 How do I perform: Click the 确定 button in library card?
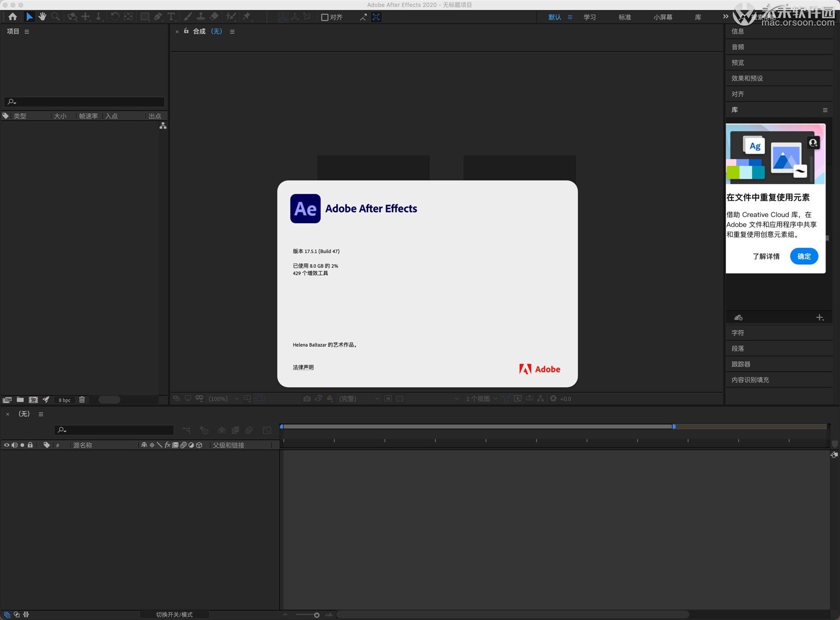pos(804,256)
